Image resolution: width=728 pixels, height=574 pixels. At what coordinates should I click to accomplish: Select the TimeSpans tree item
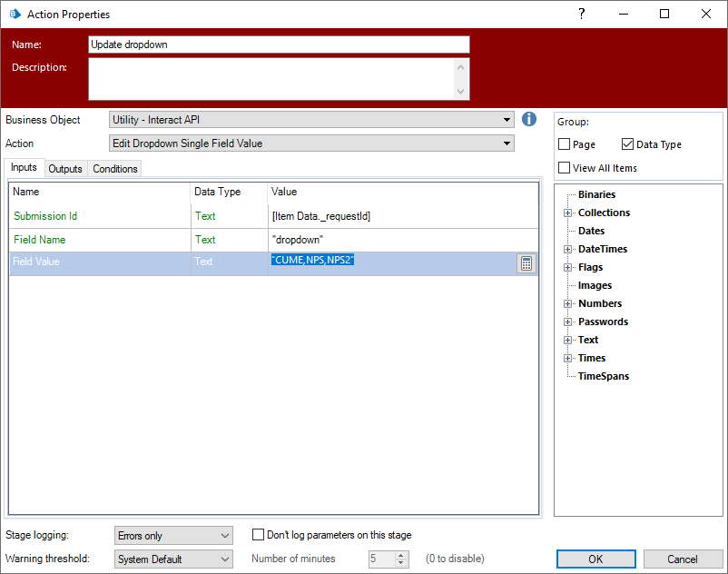click(604, 376)
